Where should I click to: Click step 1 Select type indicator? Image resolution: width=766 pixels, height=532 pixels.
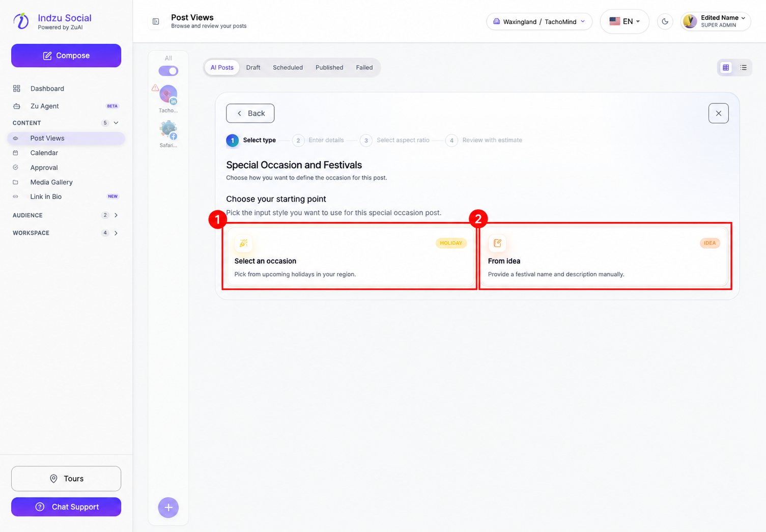click(x=251, y=140)
